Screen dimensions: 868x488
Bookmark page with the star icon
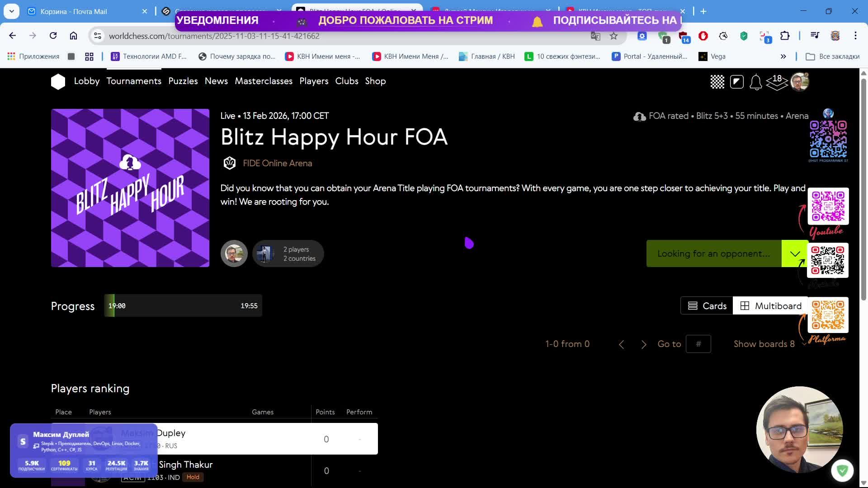pyautogui.click(x=613, y=36)
